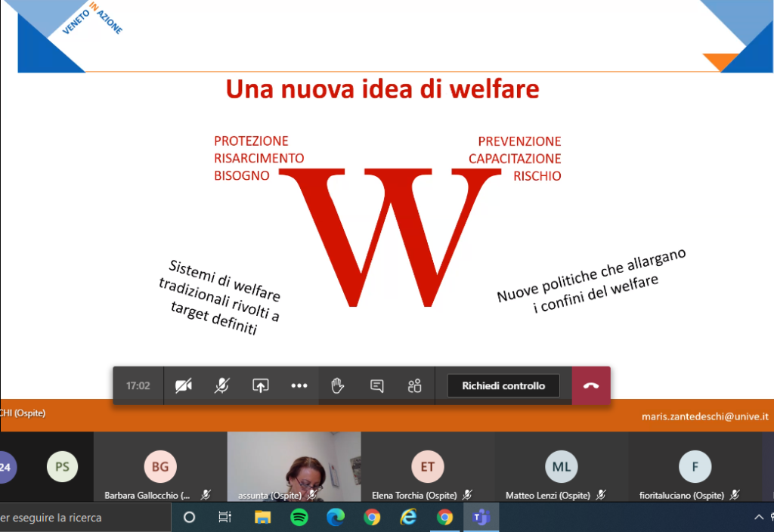Click the Windows taskbar search field

point(76,518)
